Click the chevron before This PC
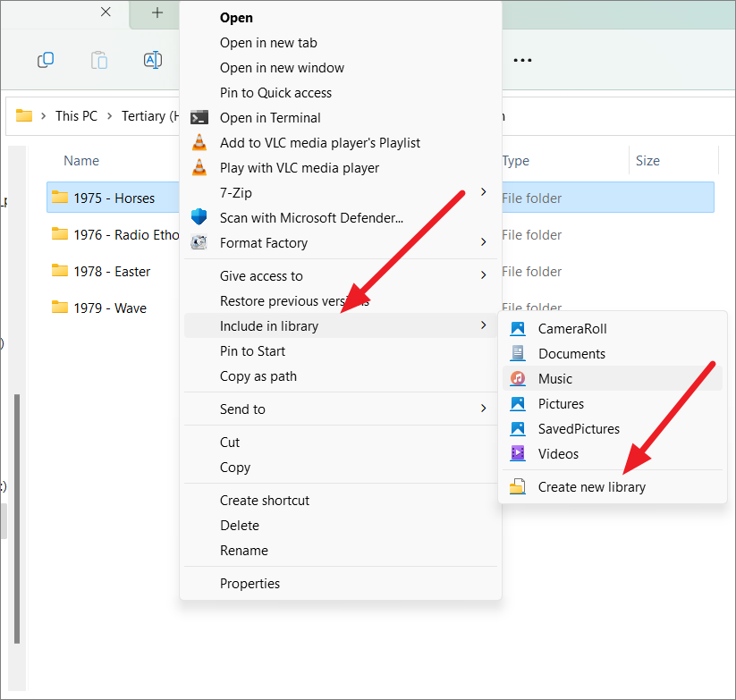736x700 pixels. coord(43,116)
